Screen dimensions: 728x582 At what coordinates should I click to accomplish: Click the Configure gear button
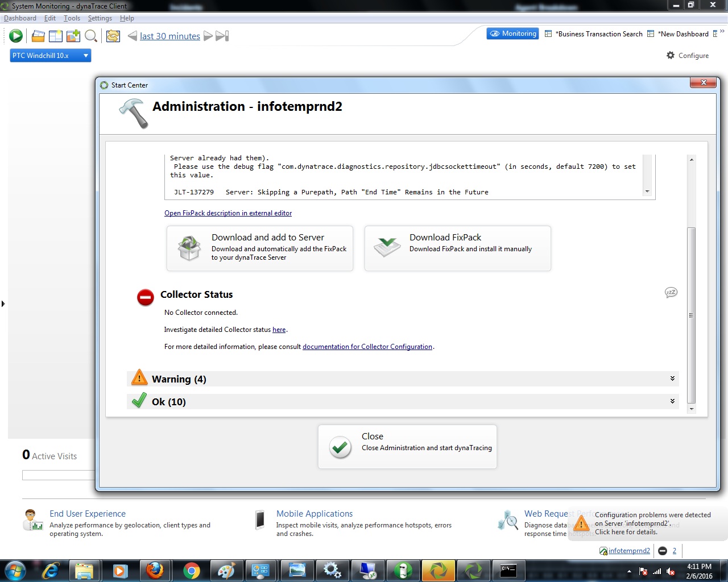tap(688, 56)
